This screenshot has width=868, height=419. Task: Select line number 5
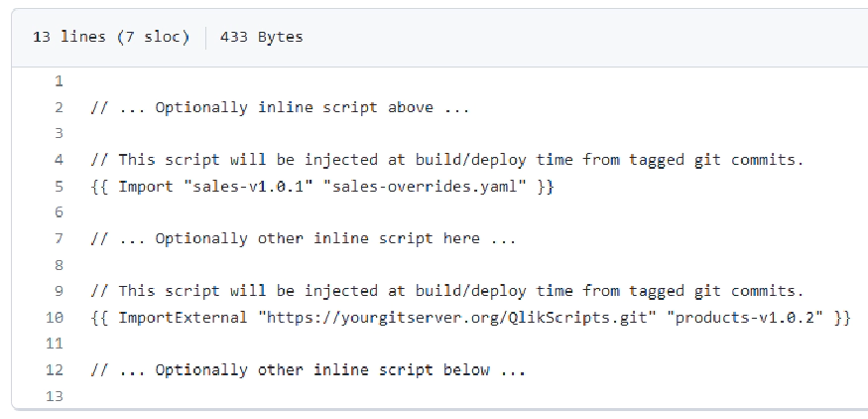point(59,187)
